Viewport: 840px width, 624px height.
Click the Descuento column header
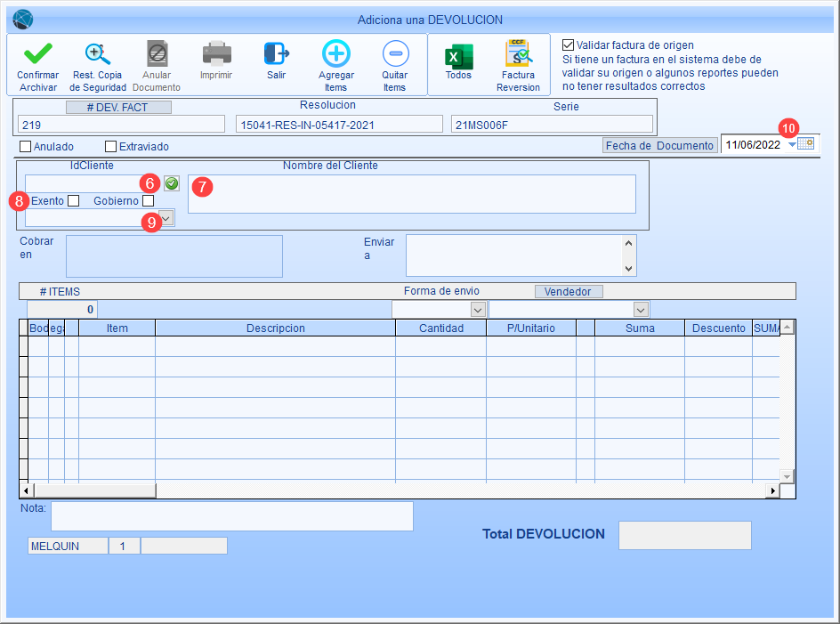coord(718,328)
